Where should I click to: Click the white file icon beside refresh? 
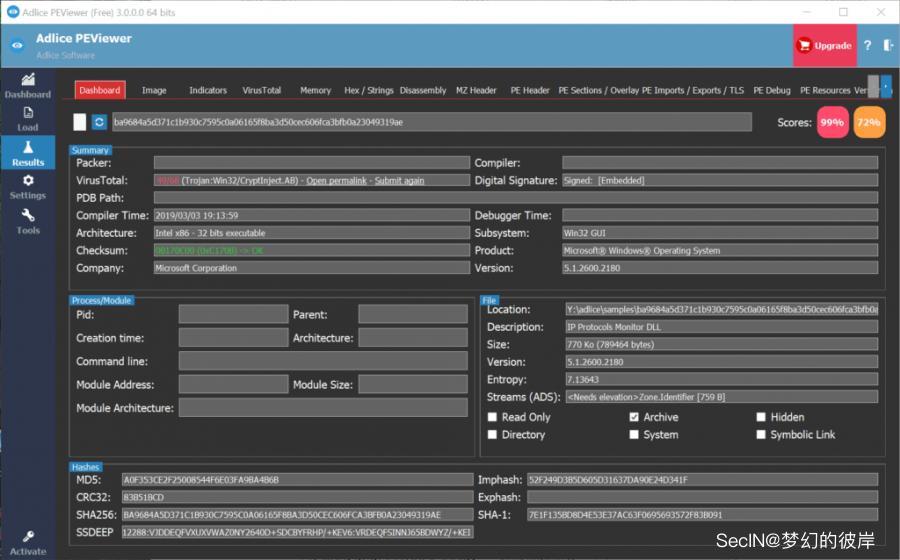click(80, 122)
